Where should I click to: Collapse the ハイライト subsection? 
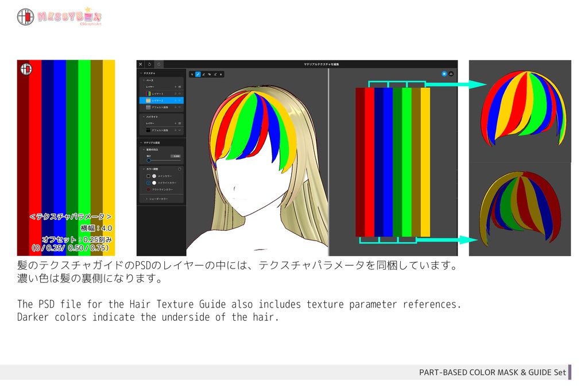144,117
